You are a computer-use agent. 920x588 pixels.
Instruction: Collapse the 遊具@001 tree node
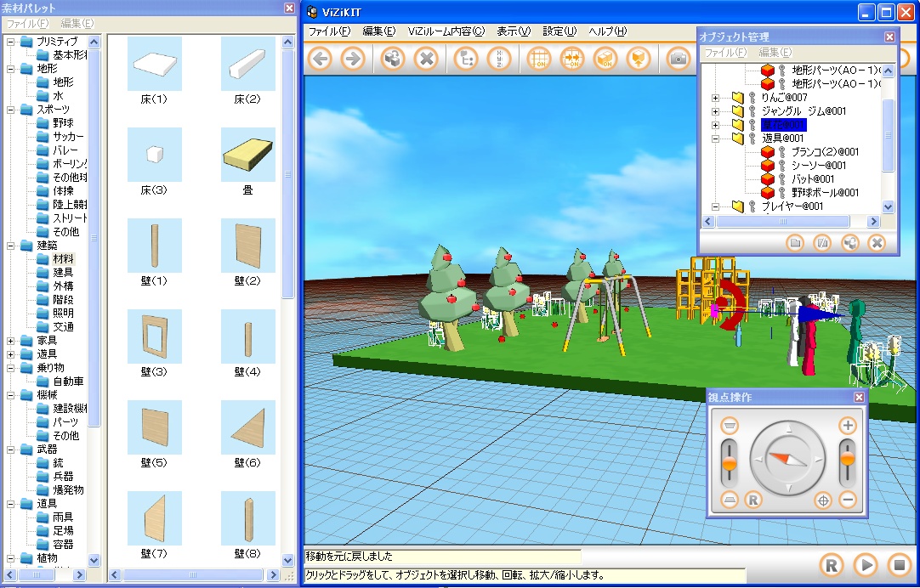click(715, 138)
